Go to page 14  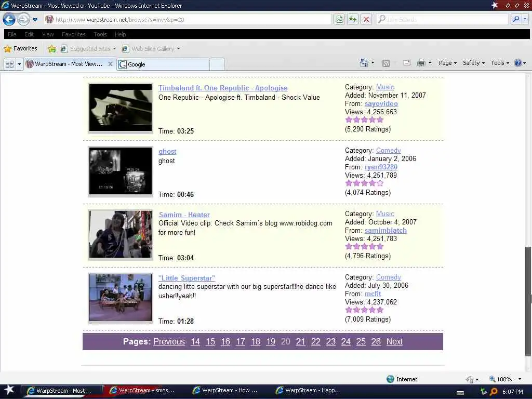195,342
